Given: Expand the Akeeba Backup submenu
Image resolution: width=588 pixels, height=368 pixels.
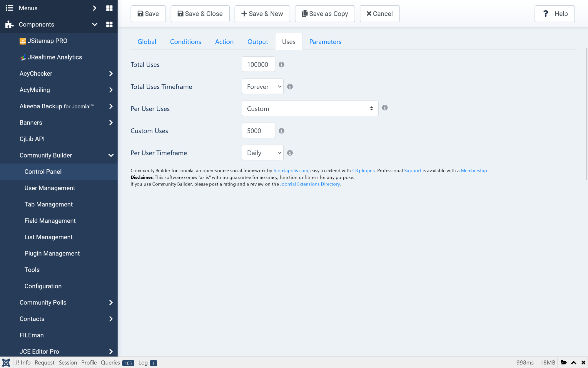Looking at the screenshot, I should point(111,106).
